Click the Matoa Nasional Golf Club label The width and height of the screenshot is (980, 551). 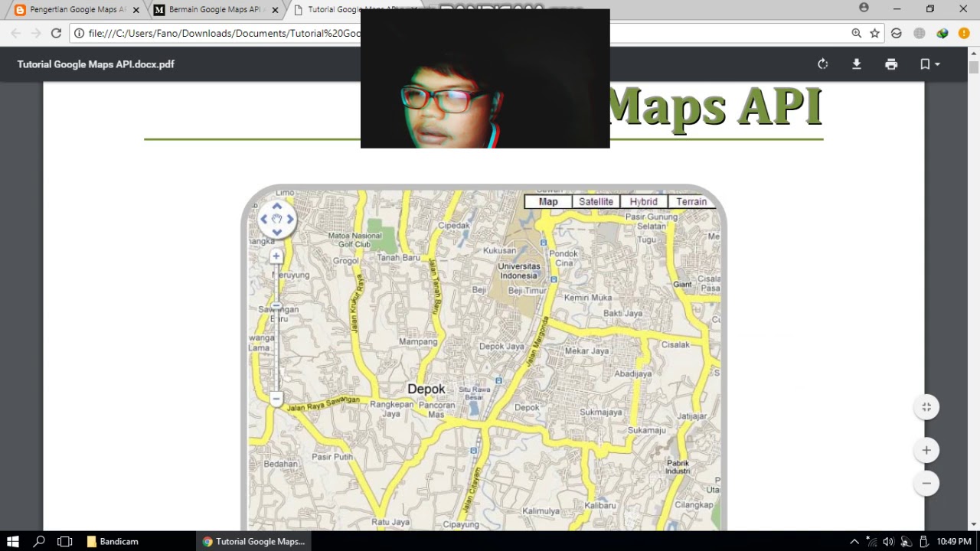click(x=354, y=240)
